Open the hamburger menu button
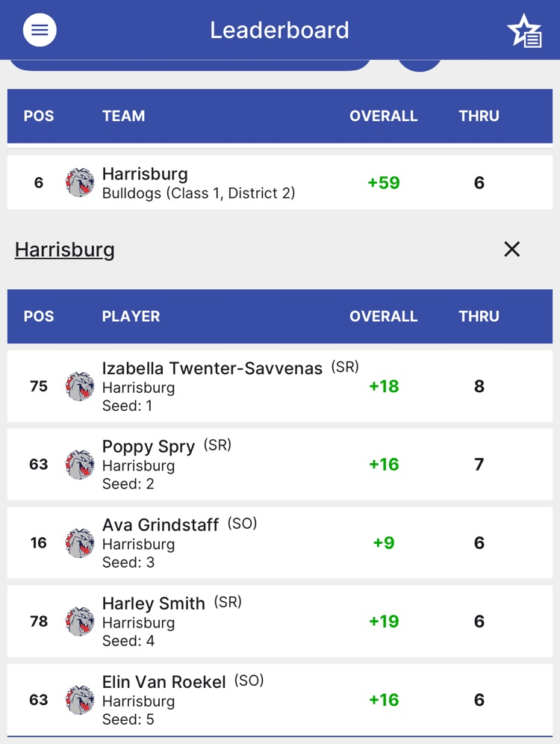The width and height of the screenshot is (560, 744). [40, 30]
